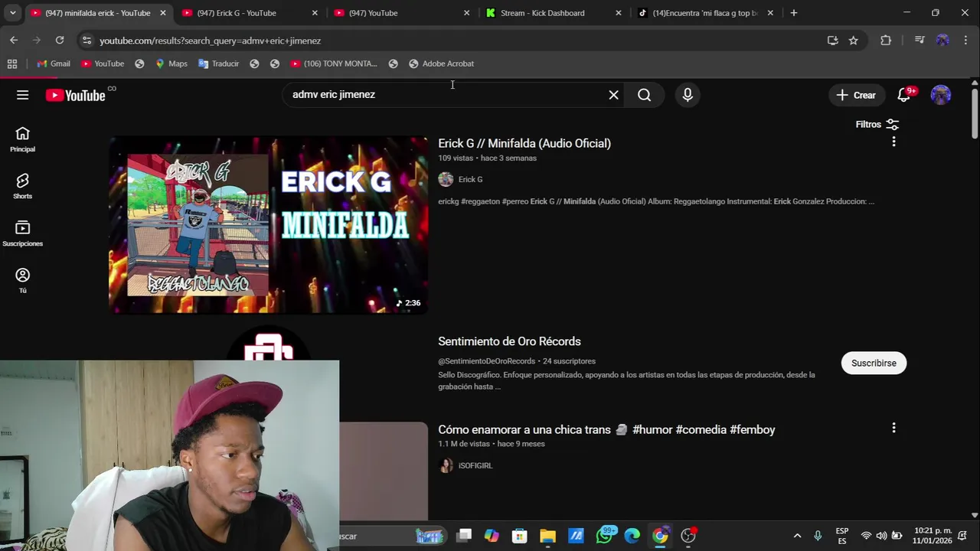Open the Traducir bookmark
The image size is (980, 551).
point(218,64)
